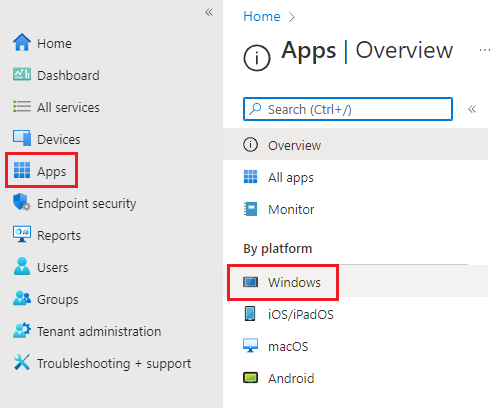Open the Monitor menu item

click(355, 209)
